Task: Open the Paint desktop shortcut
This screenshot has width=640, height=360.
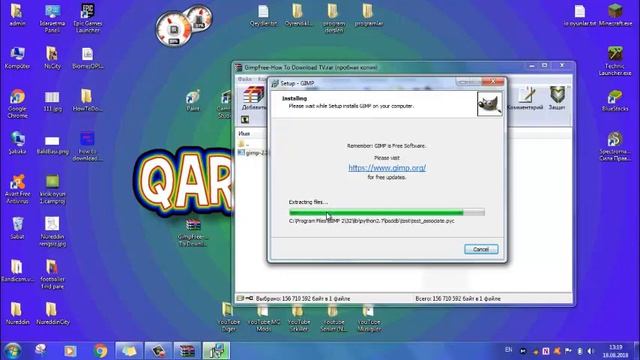Action: click(x=193, y=100)
